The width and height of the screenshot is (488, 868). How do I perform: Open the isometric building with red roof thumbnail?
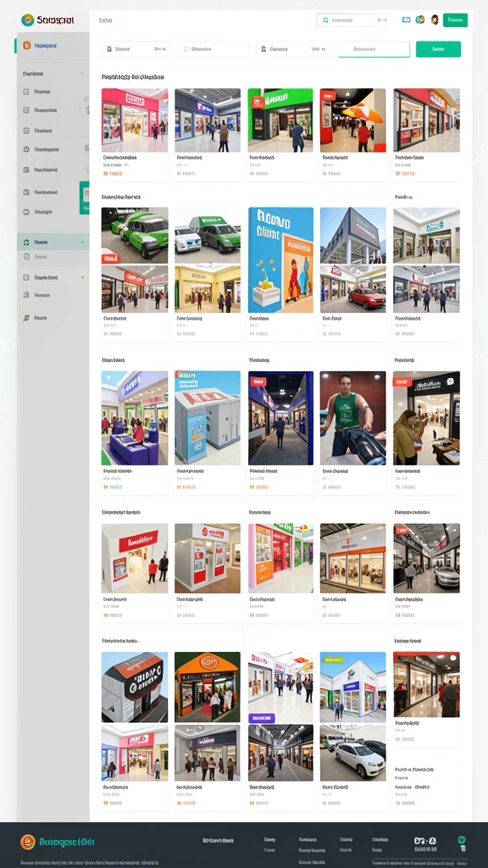(x=208, y=418)
